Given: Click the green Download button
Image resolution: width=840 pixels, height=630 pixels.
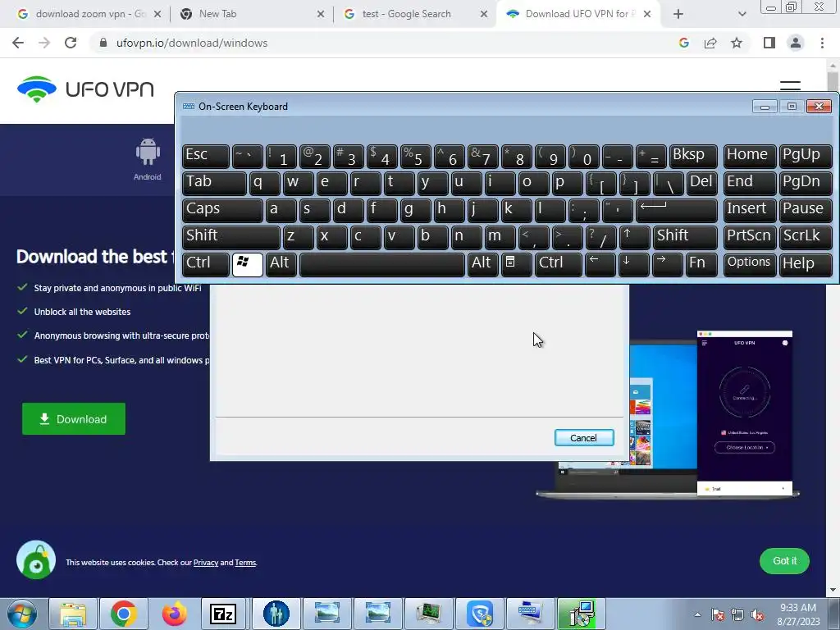Looking at the screenshot, I should [74, 419].
